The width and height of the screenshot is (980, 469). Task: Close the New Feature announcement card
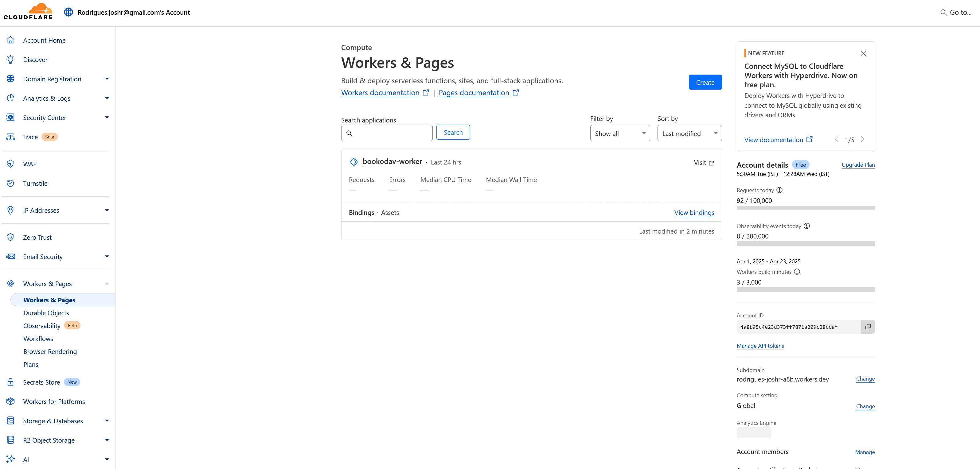[x=864, y=54]
